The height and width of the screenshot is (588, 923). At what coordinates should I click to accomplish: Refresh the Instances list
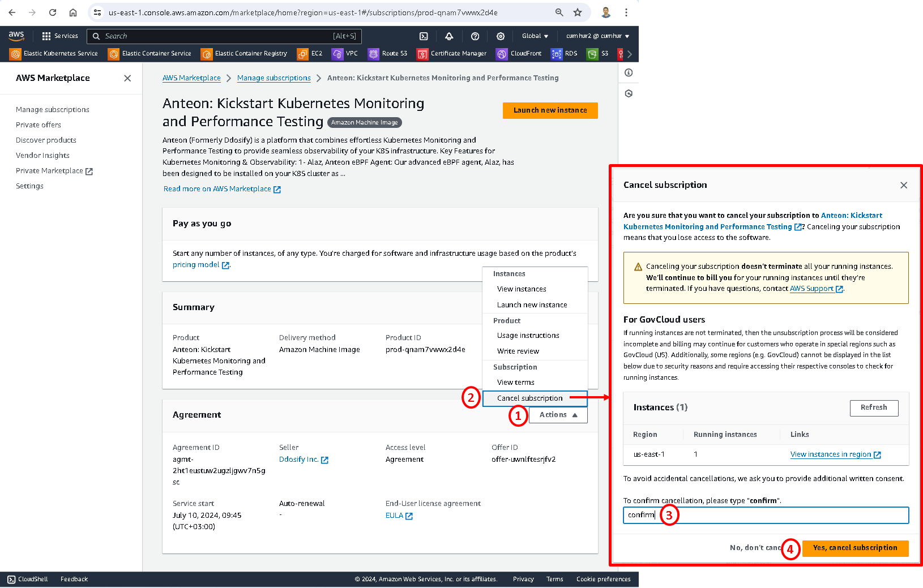click(x=874, y=407)
